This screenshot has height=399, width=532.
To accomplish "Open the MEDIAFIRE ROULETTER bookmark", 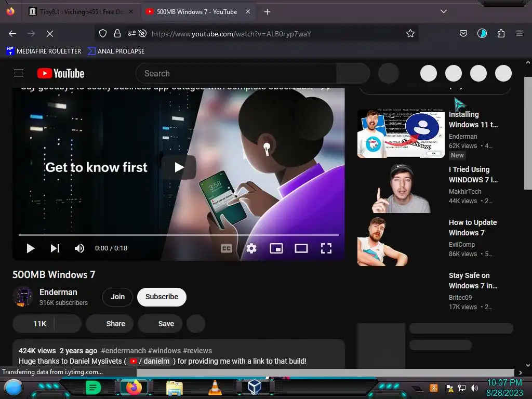I will [44, 51].
